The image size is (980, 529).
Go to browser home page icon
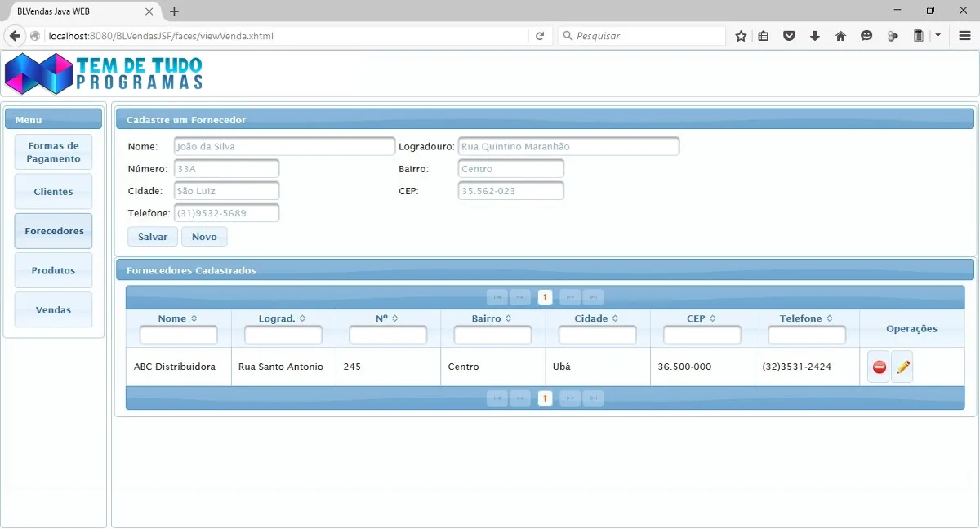click(840, 36)
